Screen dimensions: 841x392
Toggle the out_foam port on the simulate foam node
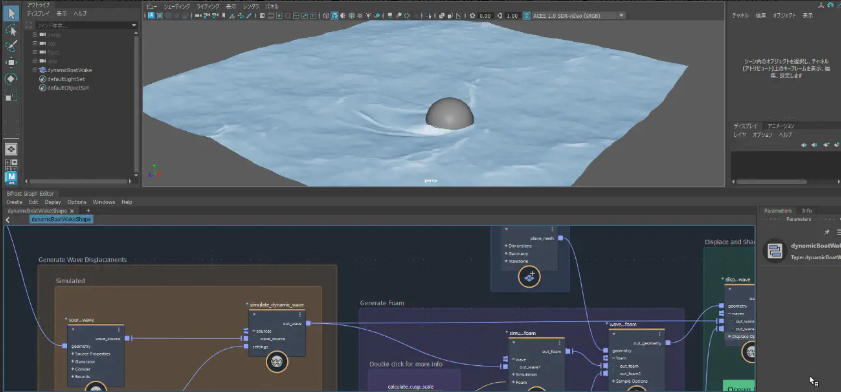(567, 351)
